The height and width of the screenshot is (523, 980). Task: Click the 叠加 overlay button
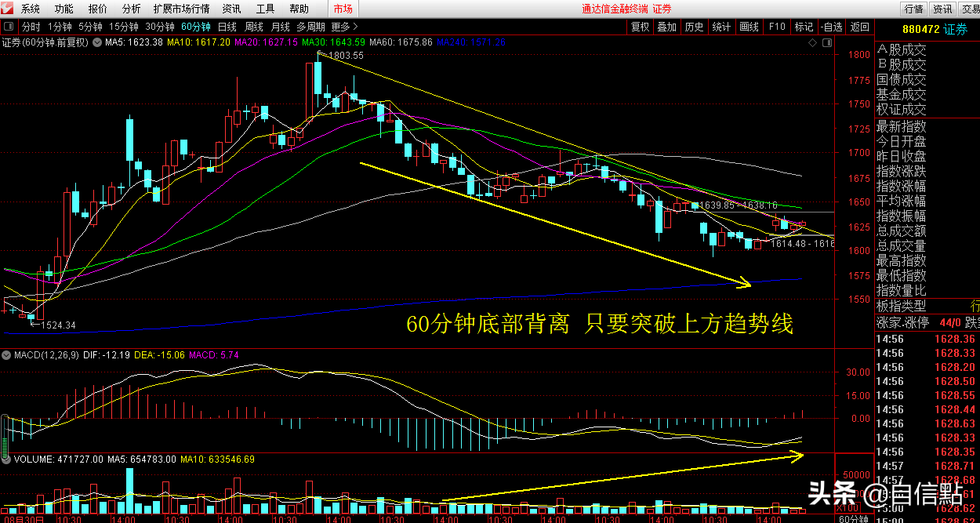[666, 27]
